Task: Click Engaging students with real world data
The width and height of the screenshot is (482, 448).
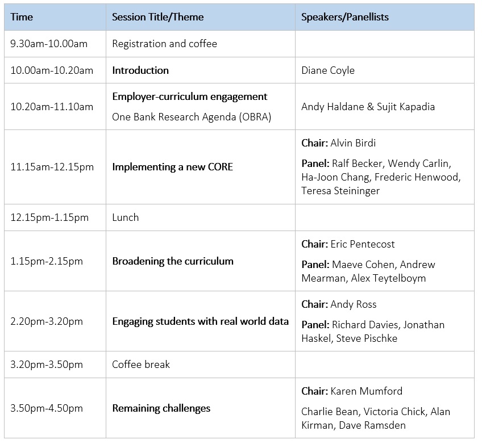Action: click(x=200, y=321)
